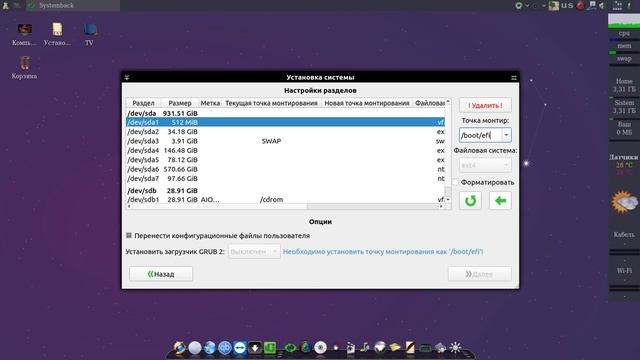The height and width of the screenshot is (360, 640).
Task: Click the Новая точка монтирования column header
Action: (367, 103)
